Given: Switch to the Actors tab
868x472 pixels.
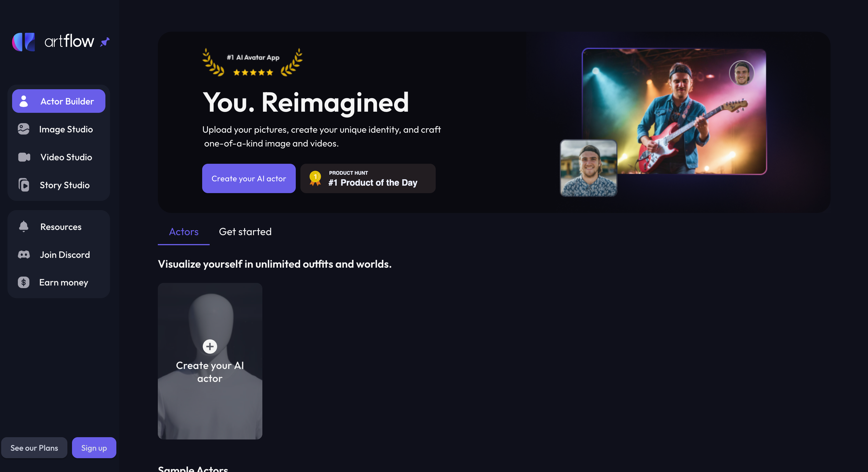Looking at the screenshot, I should pos(184,232).
